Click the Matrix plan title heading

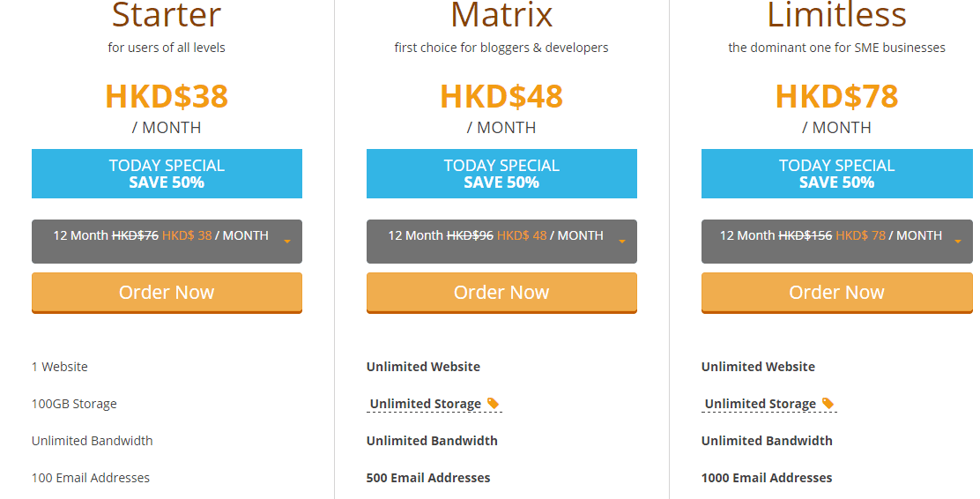501,14
